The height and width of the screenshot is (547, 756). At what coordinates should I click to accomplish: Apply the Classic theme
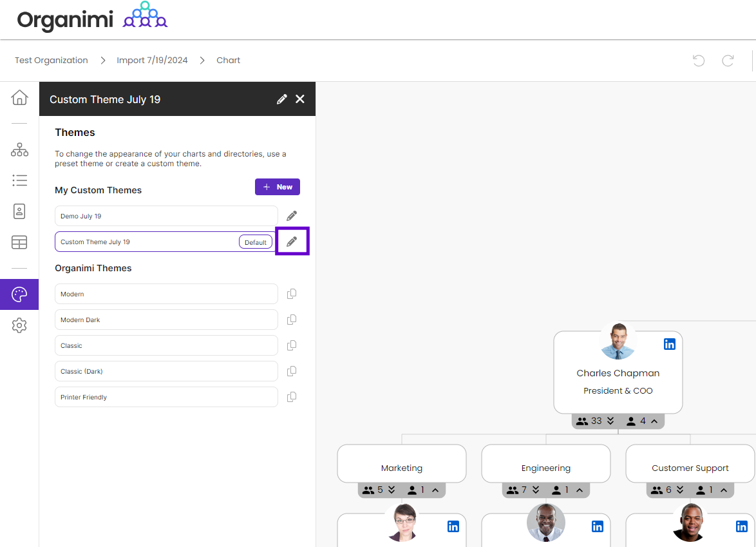166,345
